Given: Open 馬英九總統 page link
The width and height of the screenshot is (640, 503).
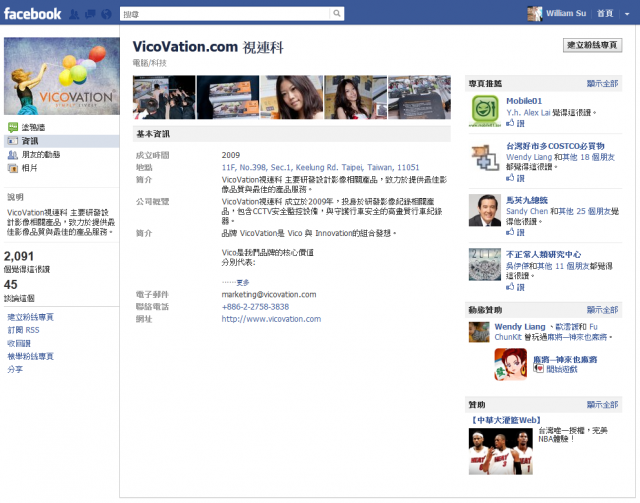Looking at the screenshot, I should [527, 200].
